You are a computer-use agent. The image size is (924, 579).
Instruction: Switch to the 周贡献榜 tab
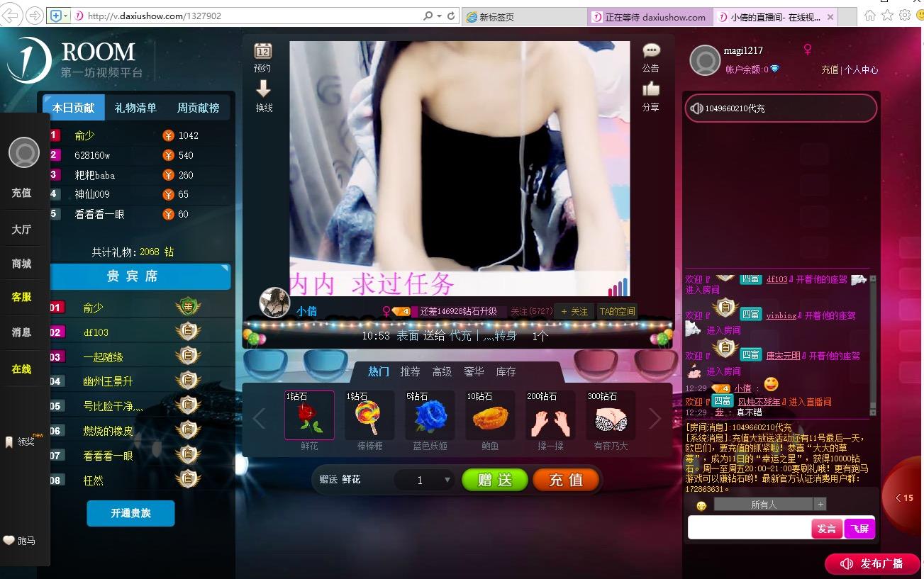coord(198,108)
